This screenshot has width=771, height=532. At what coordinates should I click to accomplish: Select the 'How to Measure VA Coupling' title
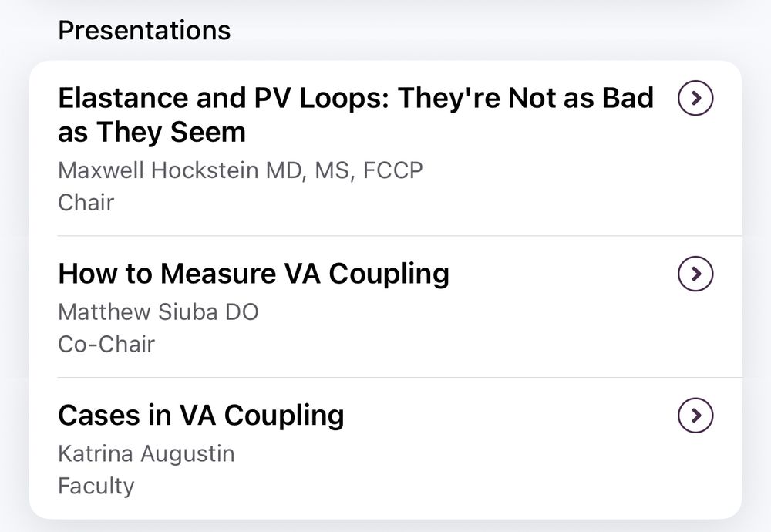[254, 274]
